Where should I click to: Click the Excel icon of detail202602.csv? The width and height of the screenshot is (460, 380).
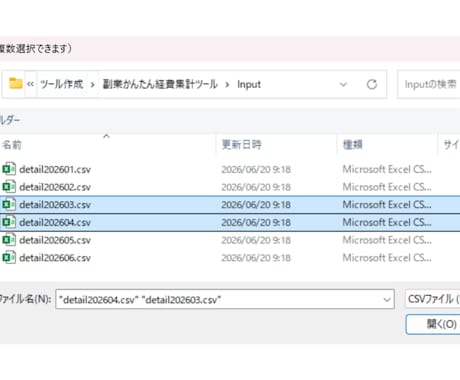9,187
